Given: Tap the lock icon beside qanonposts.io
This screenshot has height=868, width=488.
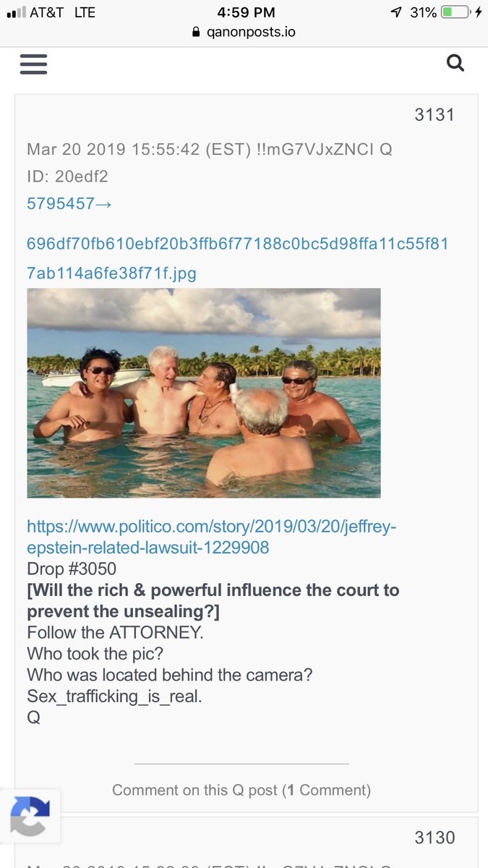Looking at the screenshot, I should [195, 33].
